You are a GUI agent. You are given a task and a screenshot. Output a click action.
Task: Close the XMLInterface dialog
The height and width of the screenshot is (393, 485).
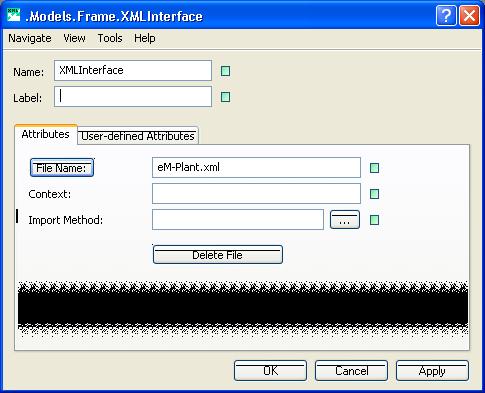469,16
